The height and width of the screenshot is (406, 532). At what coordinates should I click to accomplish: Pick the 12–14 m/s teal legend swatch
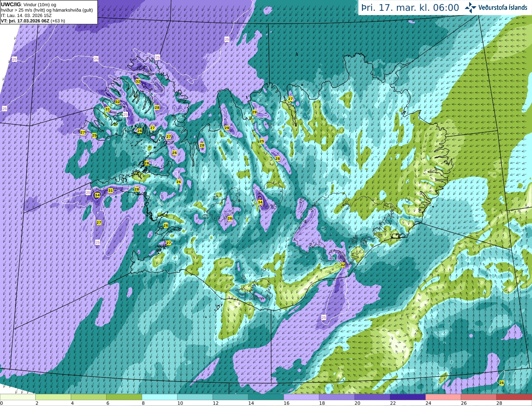pyautogui.click(x=231, y=397)
